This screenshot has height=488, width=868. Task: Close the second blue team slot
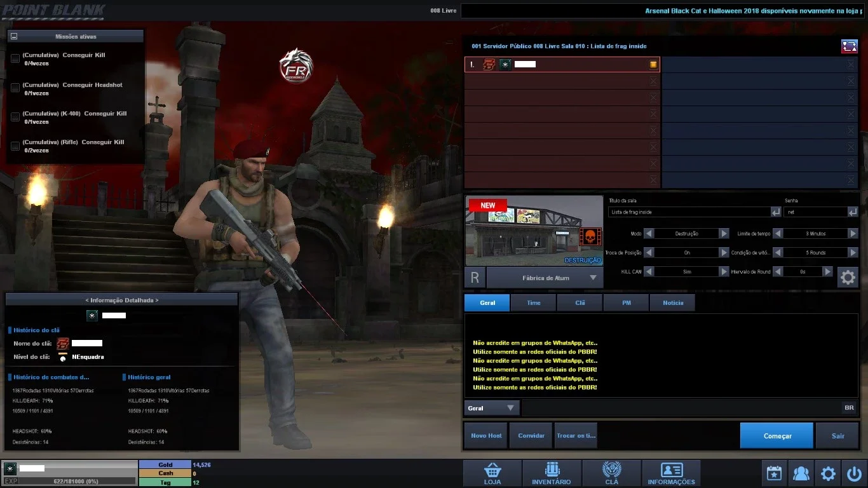851,81
